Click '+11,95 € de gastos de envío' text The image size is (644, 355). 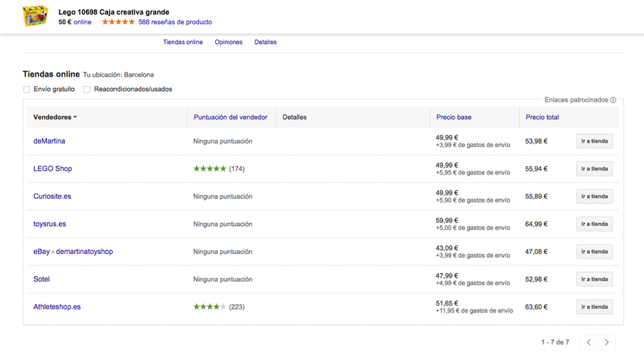[474, 311]
